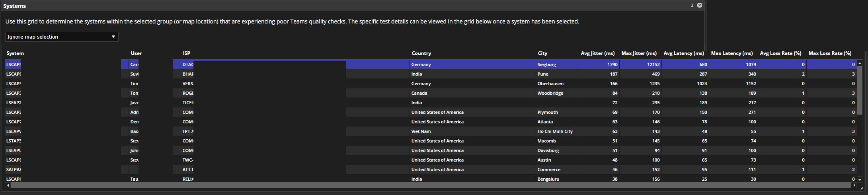Sort grid by Avg Jitter (ms) column

[597, 53]
